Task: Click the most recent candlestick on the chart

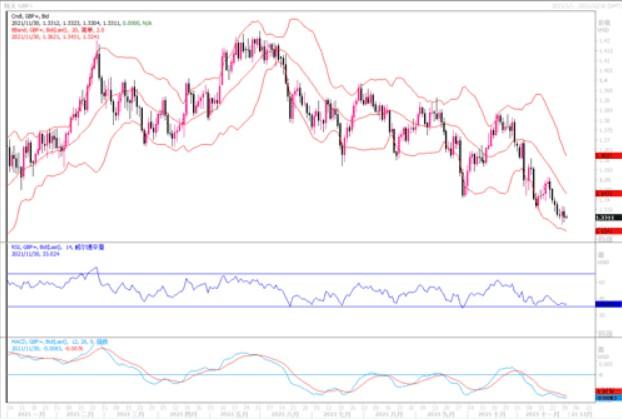Action: 566,215
